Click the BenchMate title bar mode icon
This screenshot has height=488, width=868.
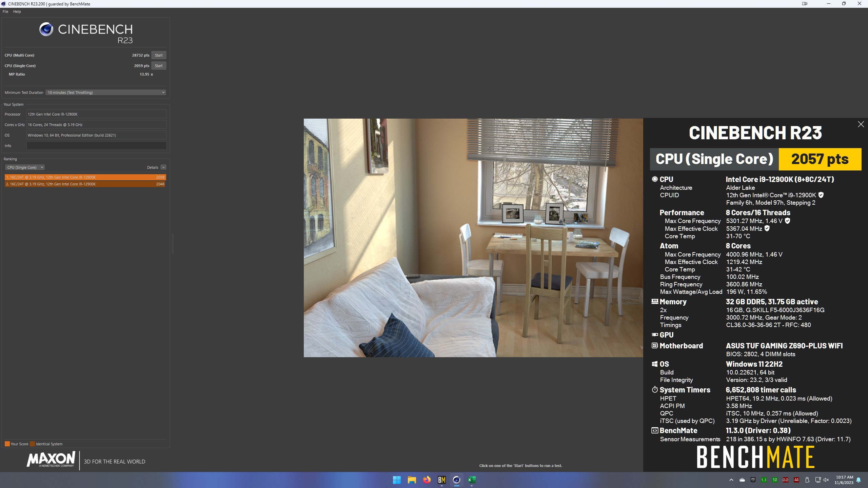(805, 4)
